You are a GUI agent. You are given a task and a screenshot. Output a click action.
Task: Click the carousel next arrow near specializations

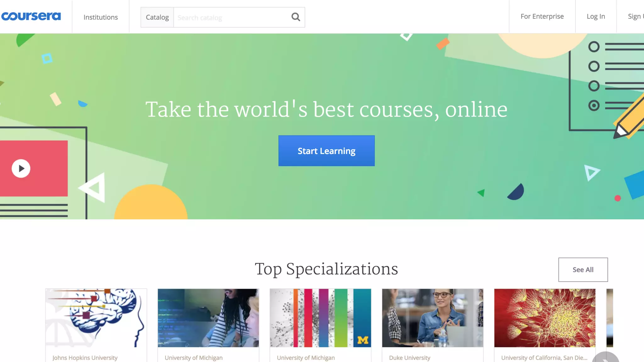pyautogui.click(x=606, y=358)
